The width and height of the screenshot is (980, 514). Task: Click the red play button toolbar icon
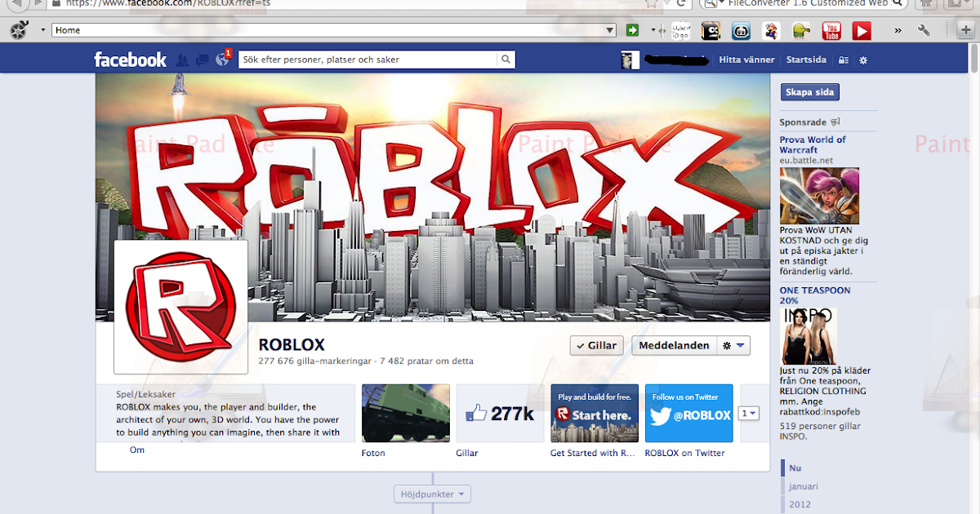[x=862, y=31]
